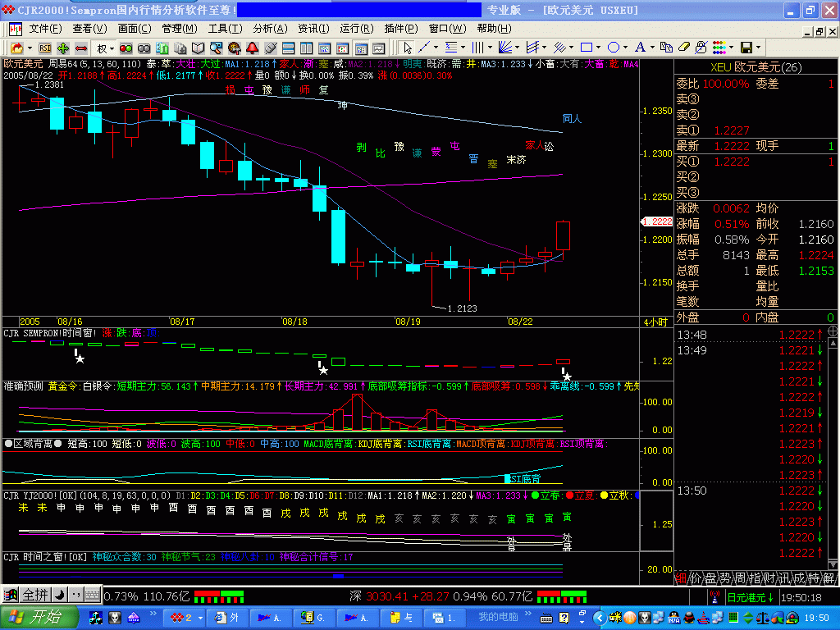Open the 权 adjustment dropdown
Screen dimensions: 840x630
pyautogui.click(x=106, y=48)
